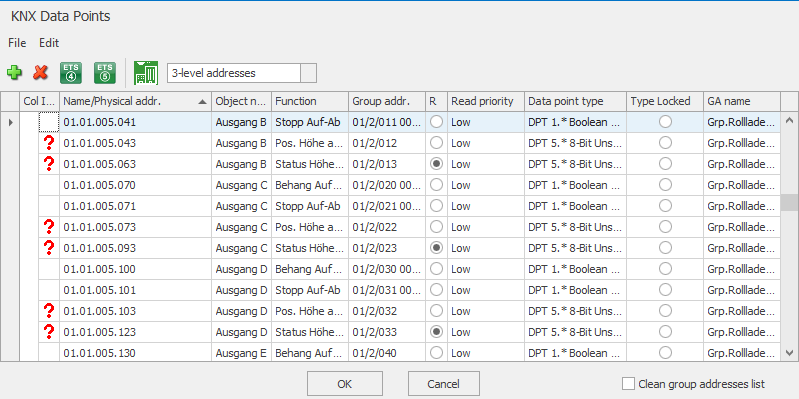Toggle R radio for 01.01.005.063
The height and width of the screenshot is (399, 799).
436,164
